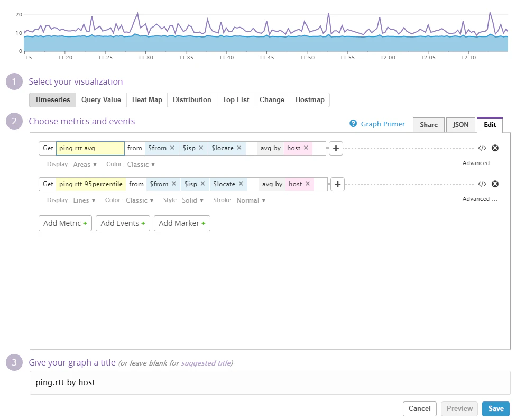Expand Advanced options for ping.rtt.avg

tap(480, 163)
